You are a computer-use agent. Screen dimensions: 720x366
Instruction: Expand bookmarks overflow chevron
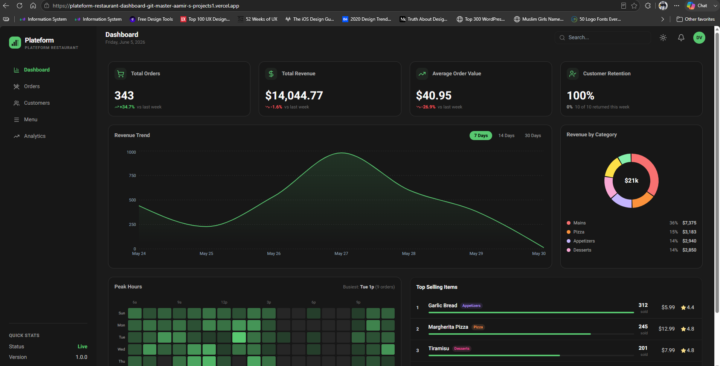point(662,19)
